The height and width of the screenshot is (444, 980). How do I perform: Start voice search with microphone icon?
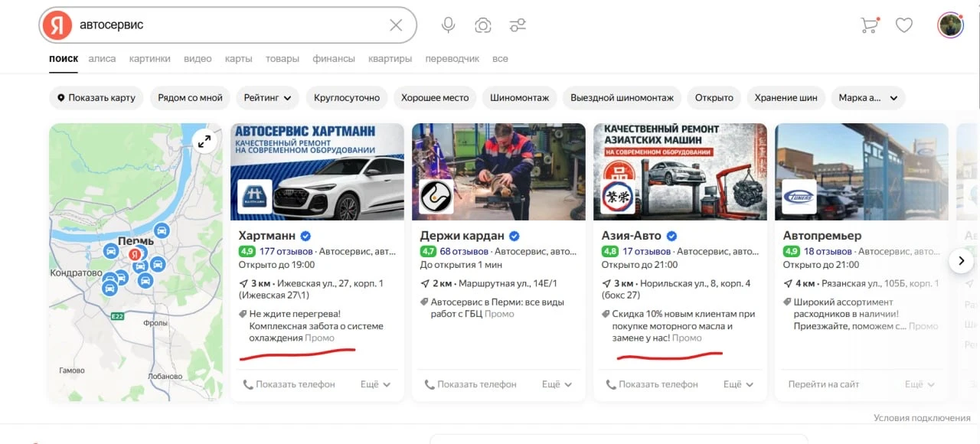point(449,25)
